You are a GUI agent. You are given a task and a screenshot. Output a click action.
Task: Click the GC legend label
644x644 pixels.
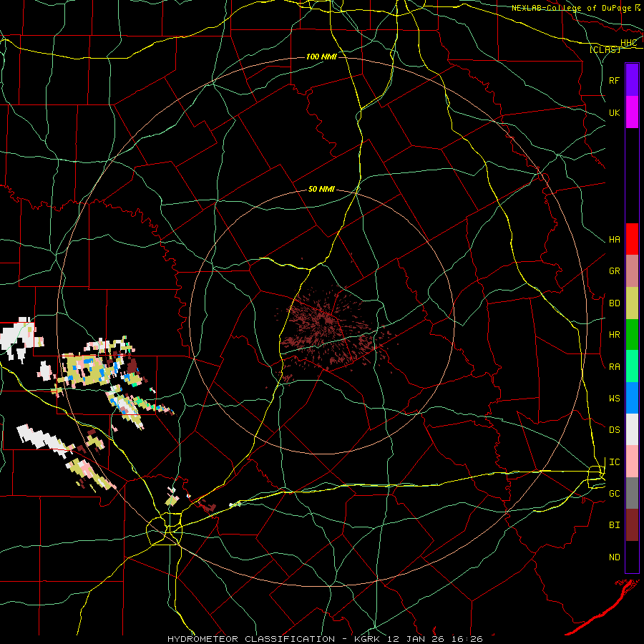point(614,494)
